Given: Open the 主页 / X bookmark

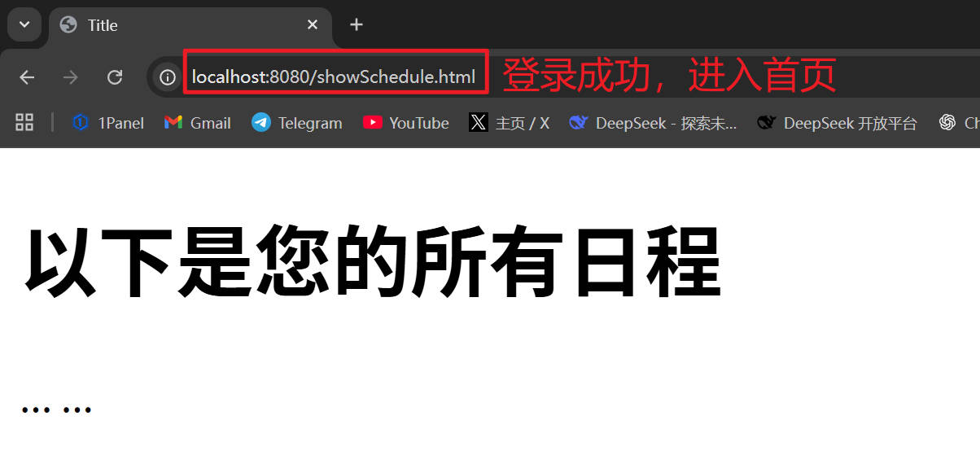Looking at the screenshot, I should click(510, 123).
